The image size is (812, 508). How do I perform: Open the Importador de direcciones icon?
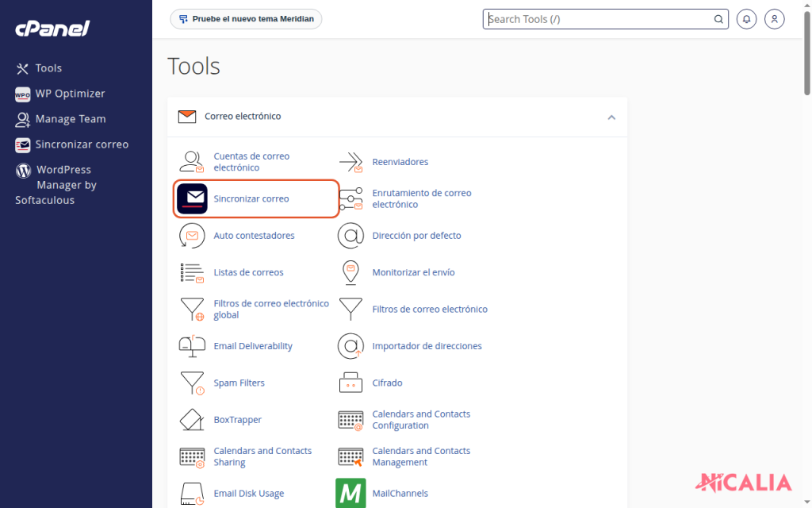[x=350, y=346]
